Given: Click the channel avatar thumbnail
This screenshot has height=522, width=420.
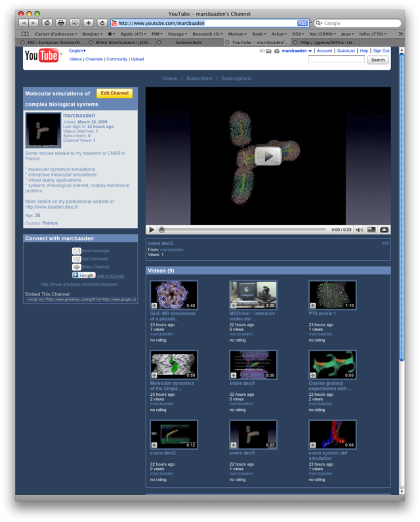Looking at the screenshot, I should tap(43, 130).
